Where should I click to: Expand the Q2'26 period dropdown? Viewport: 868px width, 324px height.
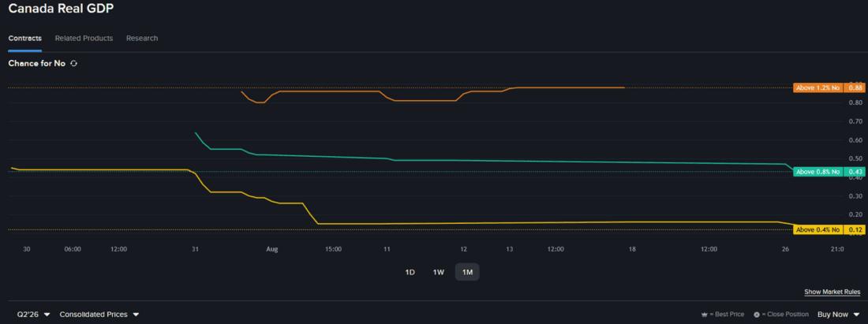[33, 314]
